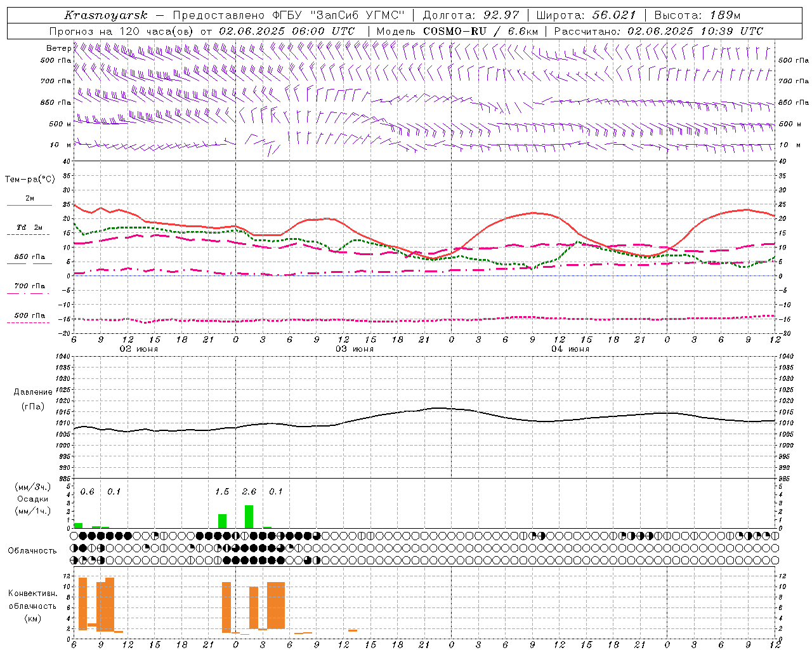This screenshot has height=650, width=812.
Task: Click the Ветер wind panel label
Action: 58,48
